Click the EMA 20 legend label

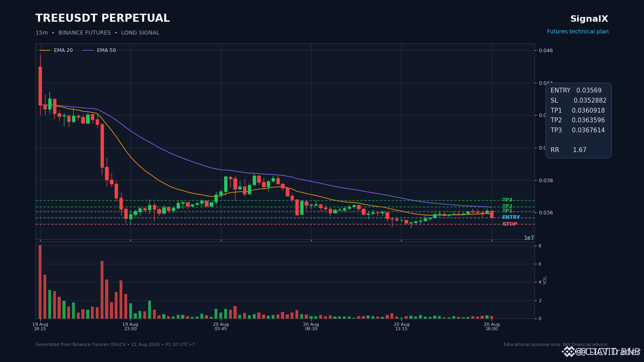pos(63,50)
